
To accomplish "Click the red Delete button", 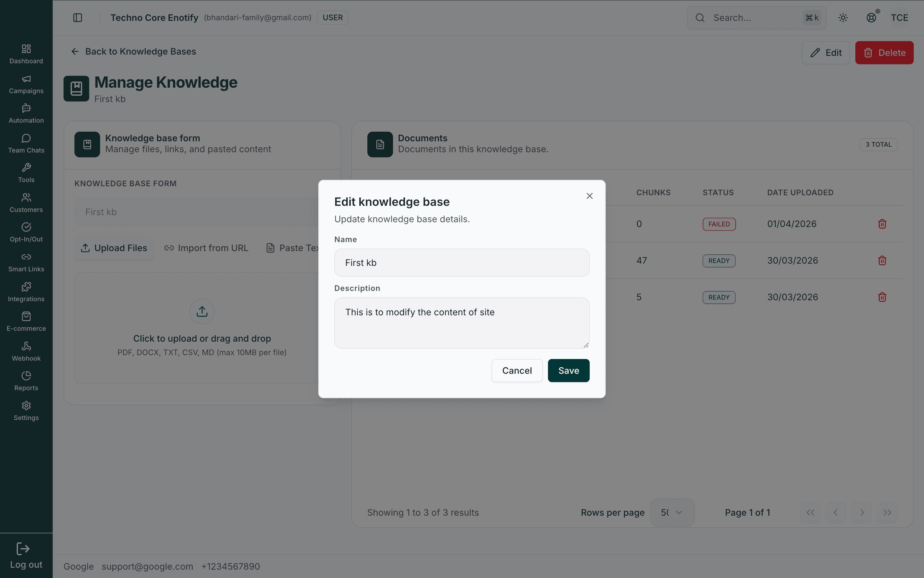I will point(884,53).
